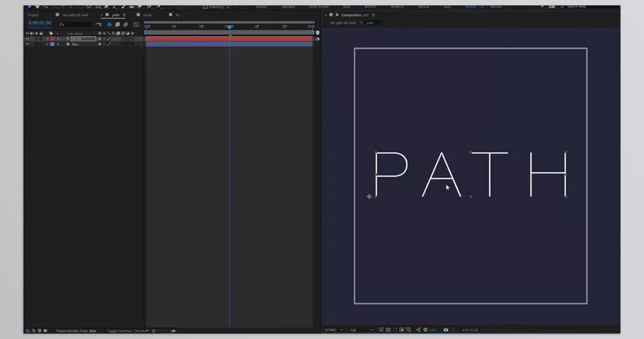Enable Motion Blur timeline icon

(x=125, y=25)
